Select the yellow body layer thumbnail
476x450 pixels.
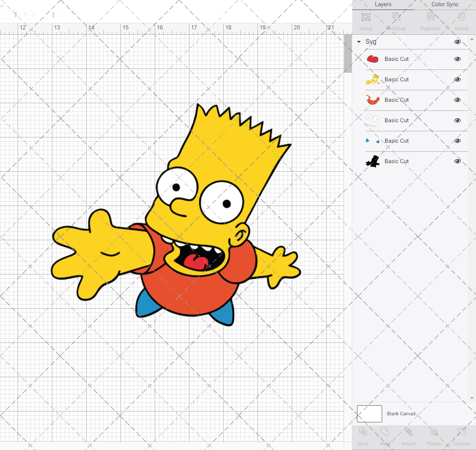tap(373, 79)
